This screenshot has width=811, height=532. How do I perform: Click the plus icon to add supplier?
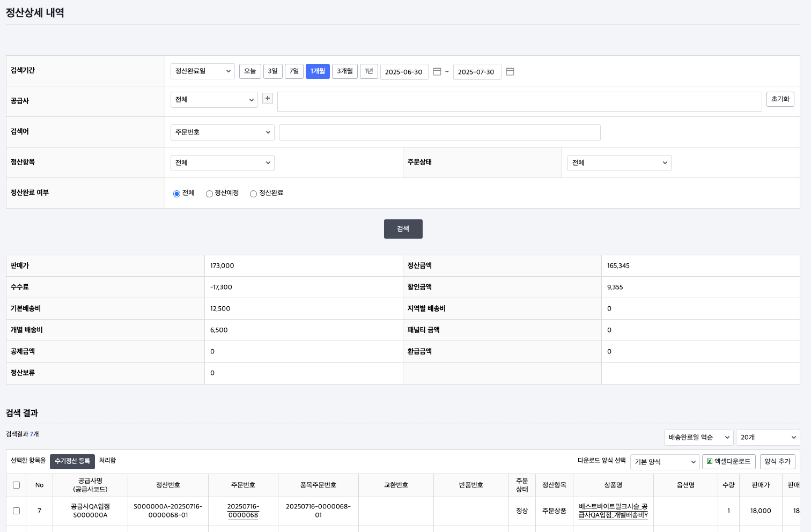point(268,98)
